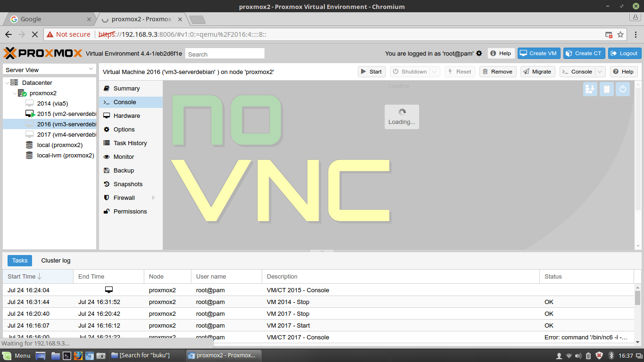Expand the Firewall submenu arrow

click(x=153, y=198)
